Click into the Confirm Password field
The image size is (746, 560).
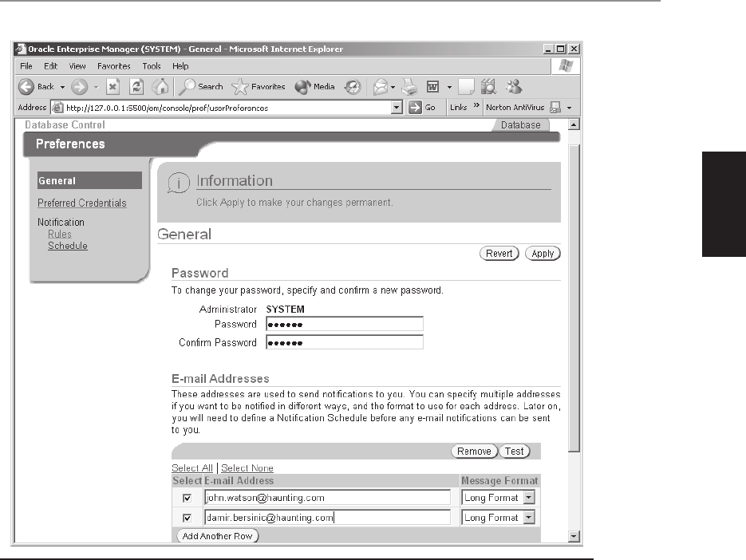point(345,342)
